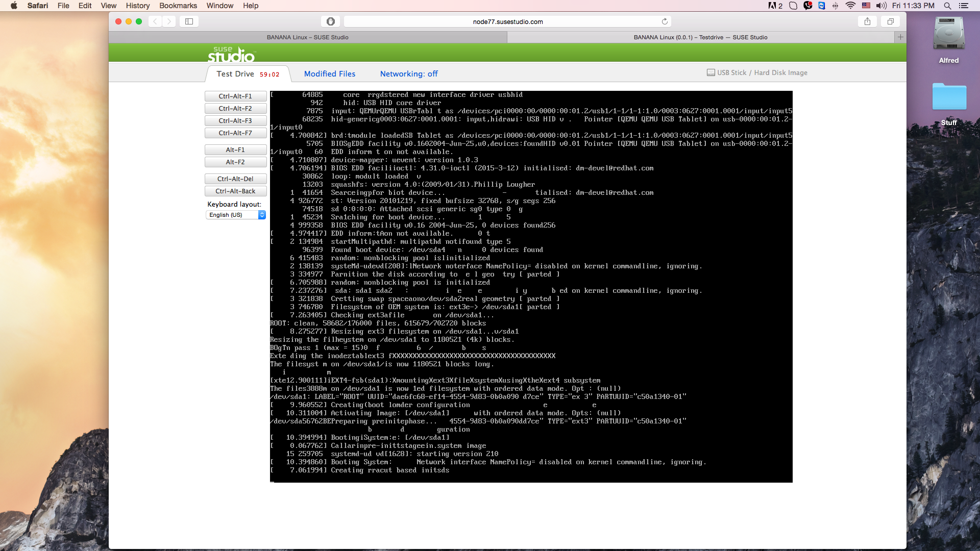Screen dimensions: 980x551
Task: Open the Safari share sheet icon
Action: pos(867,21)
